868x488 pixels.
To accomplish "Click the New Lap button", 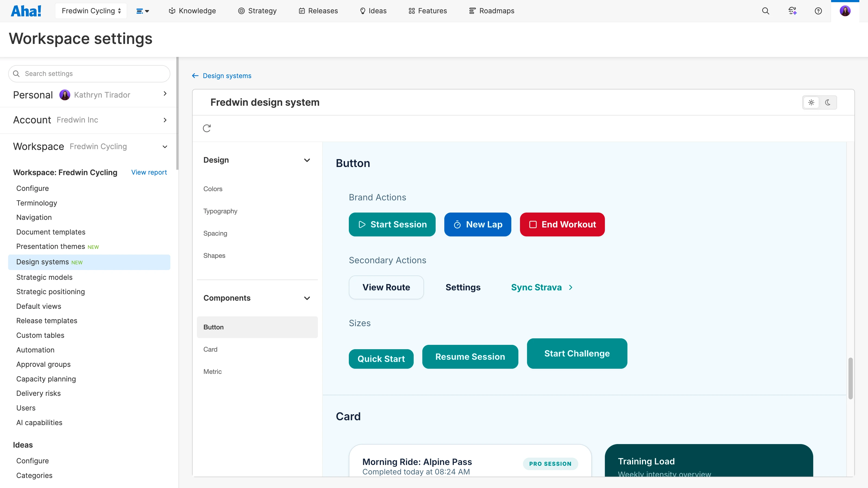I will point(477,224).
